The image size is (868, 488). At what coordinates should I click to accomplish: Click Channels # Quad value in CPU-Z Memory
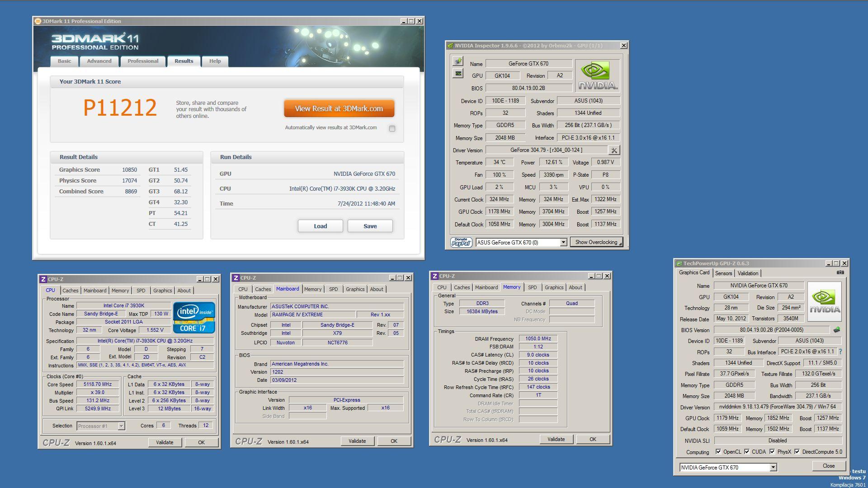tap(572, 303)
